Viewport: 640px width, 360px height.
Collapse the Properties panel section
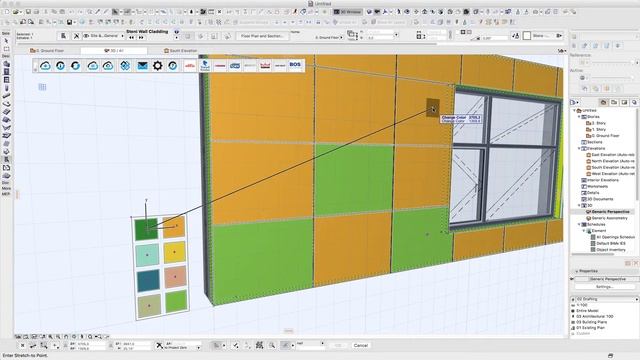pos(576,271)
